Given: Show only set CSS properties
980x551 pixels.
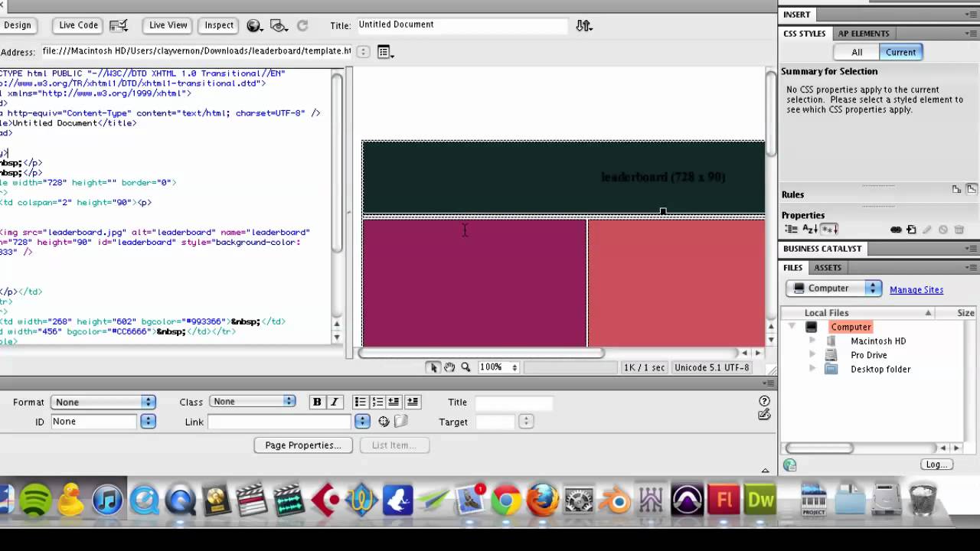Looking at the screenshot, I should pos(830,230).
